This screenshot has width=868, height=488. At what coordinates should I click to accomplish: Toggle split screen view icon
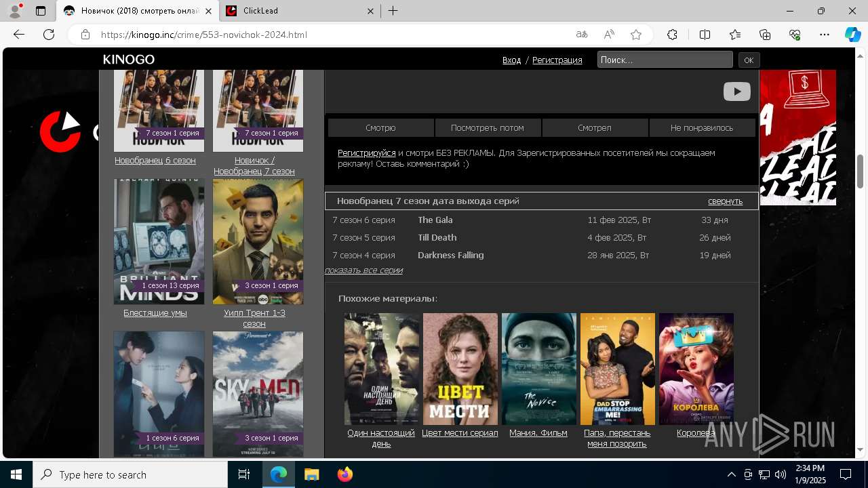coord(705,35)
